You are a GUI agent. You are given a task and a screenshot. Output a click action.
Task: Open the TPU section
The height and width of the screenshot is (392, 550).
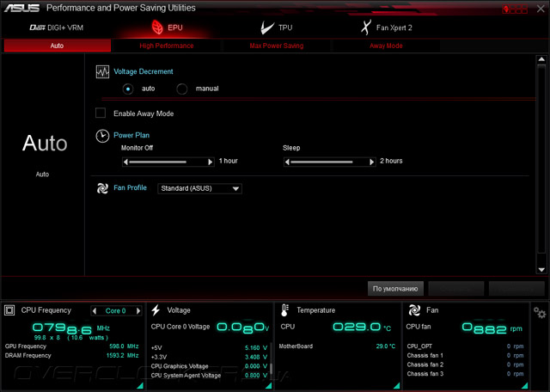277,28
